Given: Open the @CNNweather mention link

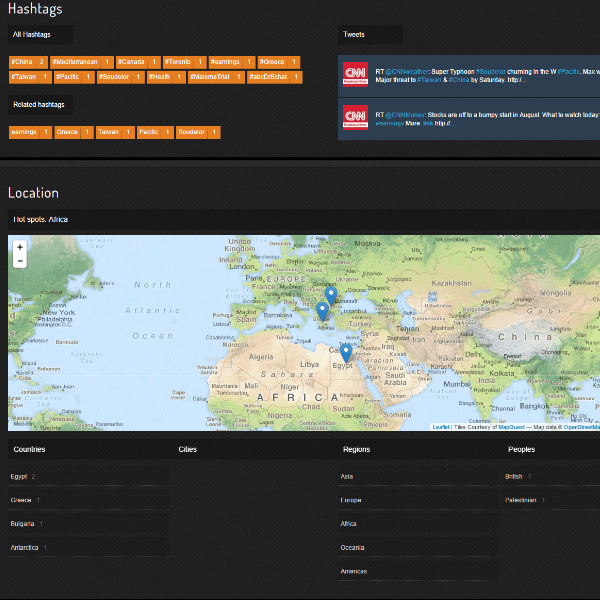Looking at the screenshot, I should click(x=407, y=72).
